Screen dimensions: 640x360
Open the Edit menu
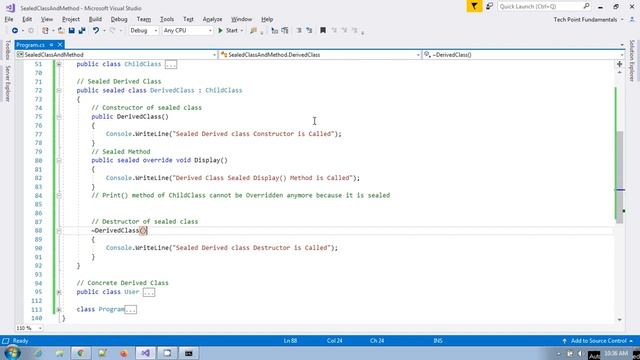click(27, 19)
